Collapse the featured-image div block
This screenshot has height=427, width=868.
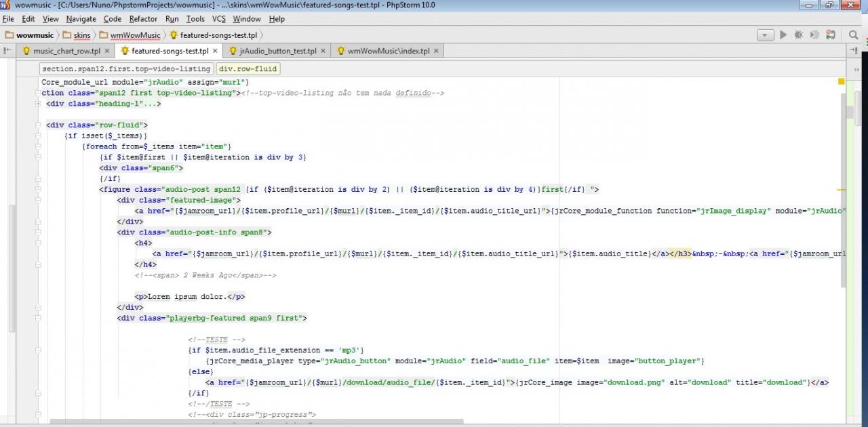coord(39,200)
